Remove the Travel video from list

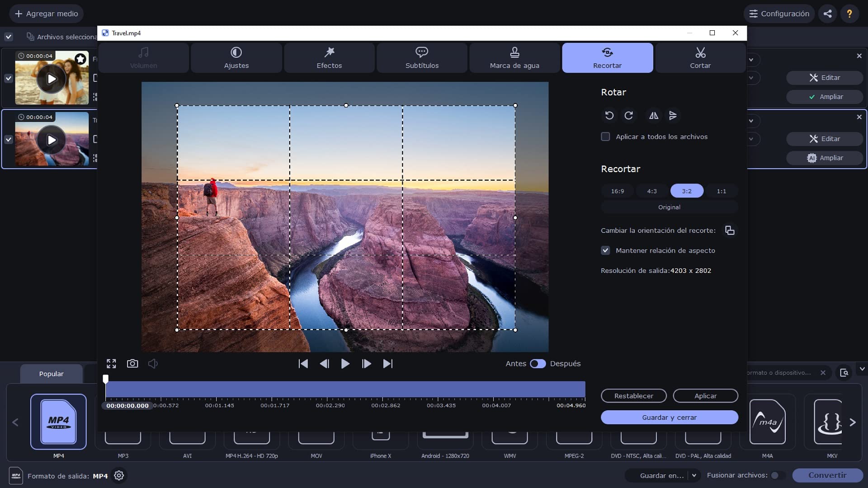[859, 117]
